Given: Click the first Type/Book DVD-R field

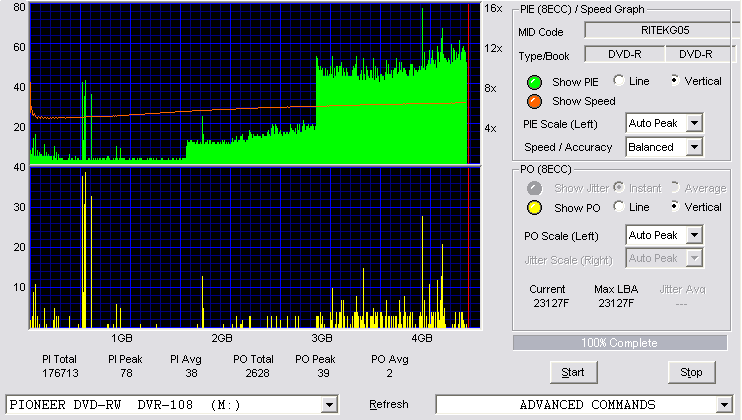Looking at the screenshot, I should tap(625, 54).
